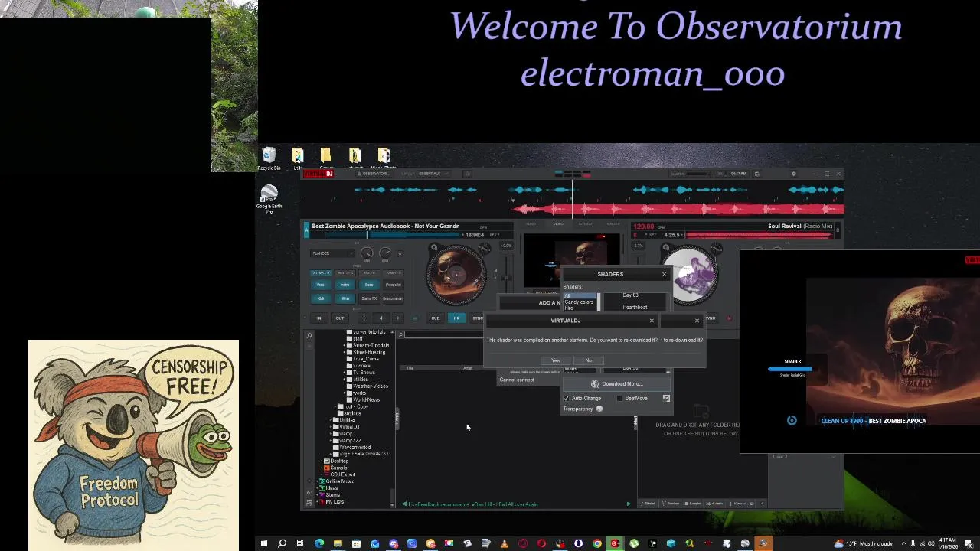
Task: Set loop IN point on deck A
Action: [319, 318]
